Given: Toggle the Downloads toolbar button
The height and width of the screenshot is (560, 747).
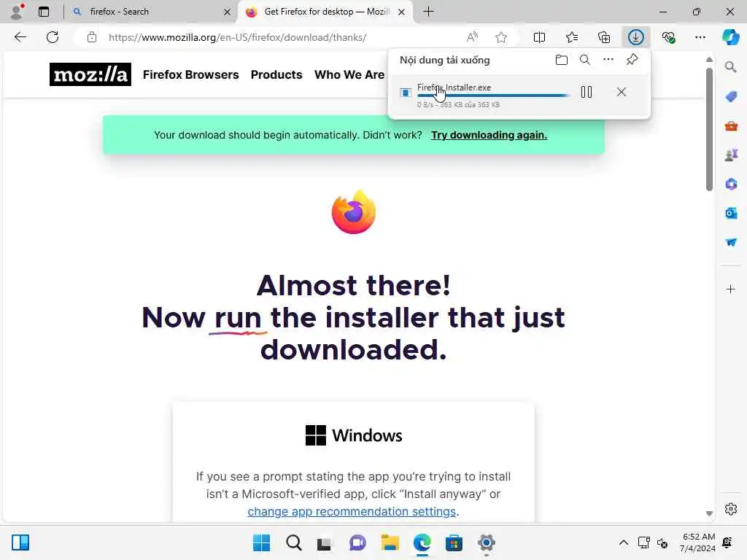Looking at the screenshot, I should (x=636, y=37).
